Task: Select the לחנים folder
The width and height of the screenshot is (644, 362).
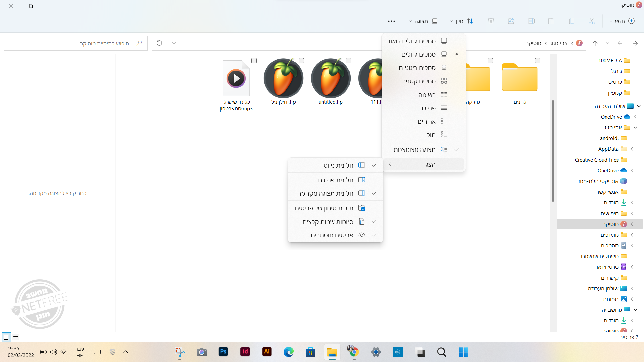Action: coord(520,82)
